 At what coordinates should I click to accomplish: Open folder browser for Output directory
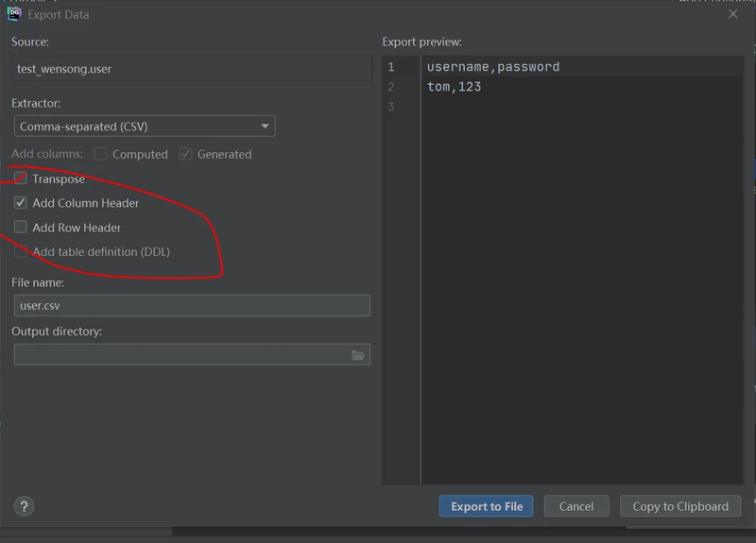[x=358, y=355]
